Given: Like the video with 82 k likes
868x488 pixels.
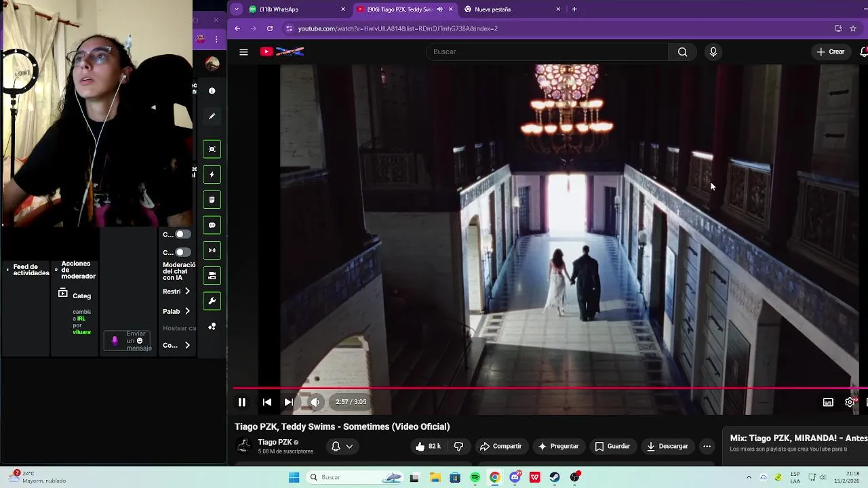Looking at the screenshot, I should pos(428,446).
